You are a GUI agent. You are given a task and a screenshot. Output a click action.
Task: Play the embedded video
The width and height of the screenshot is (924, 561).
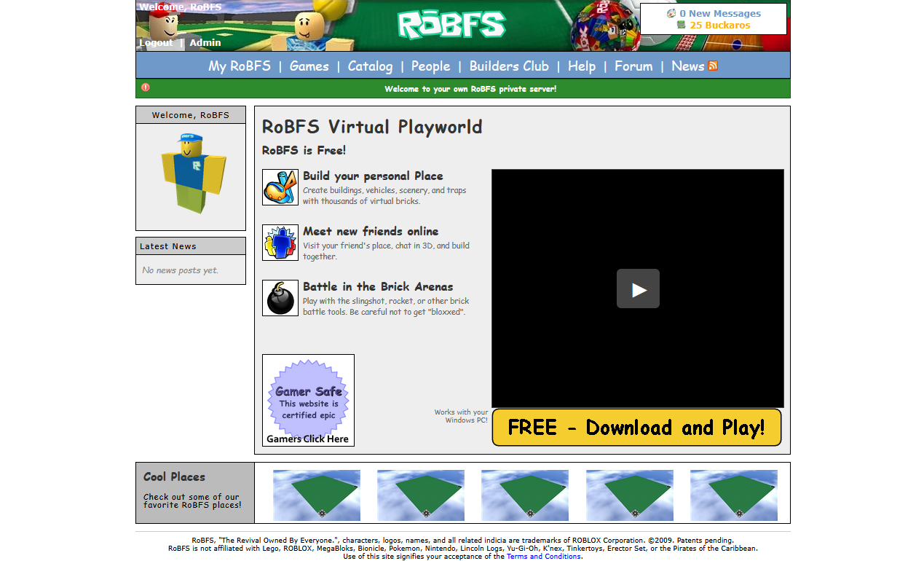coord(638,289)
